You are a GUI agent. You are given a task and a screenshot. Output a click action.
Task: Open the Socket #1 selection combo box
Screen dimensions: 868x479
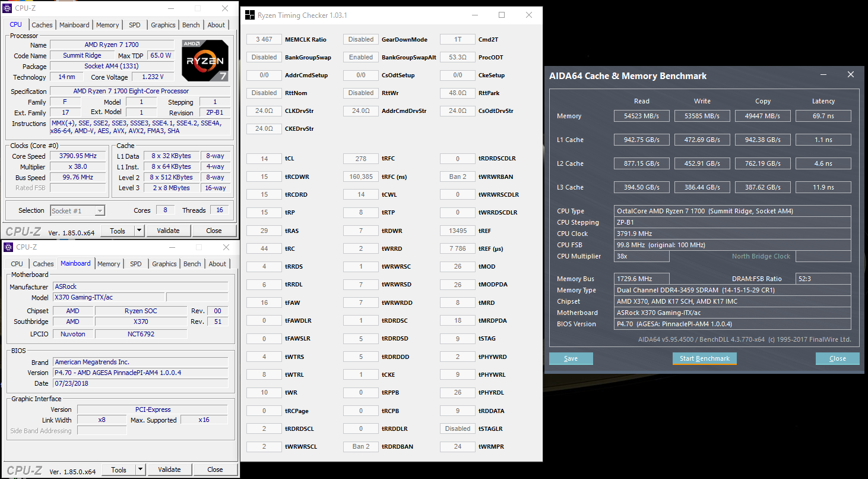coord(77,210)
